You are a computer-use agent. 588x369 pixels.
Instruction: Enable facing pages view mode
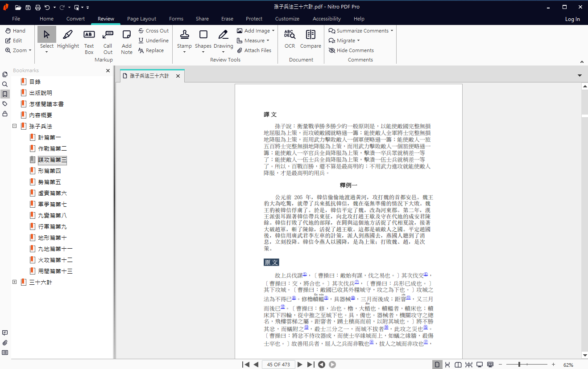[458, 365]
